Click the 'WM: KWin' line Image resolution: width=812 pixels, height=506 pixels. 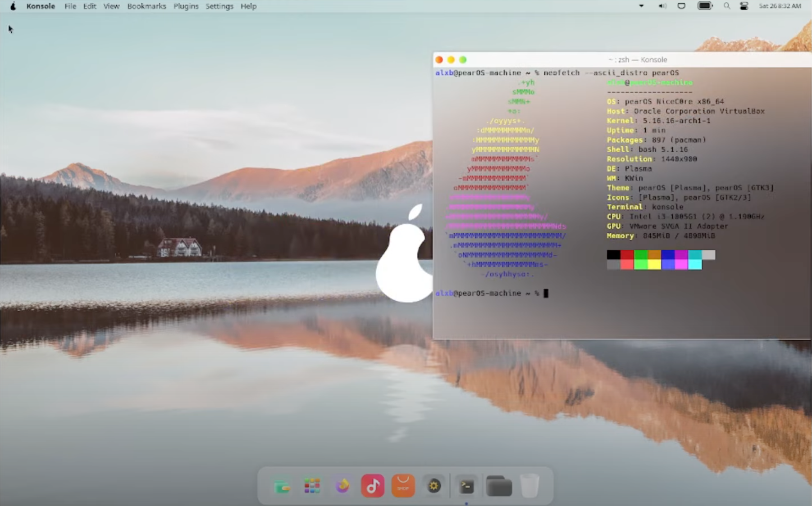coord(625,178)
